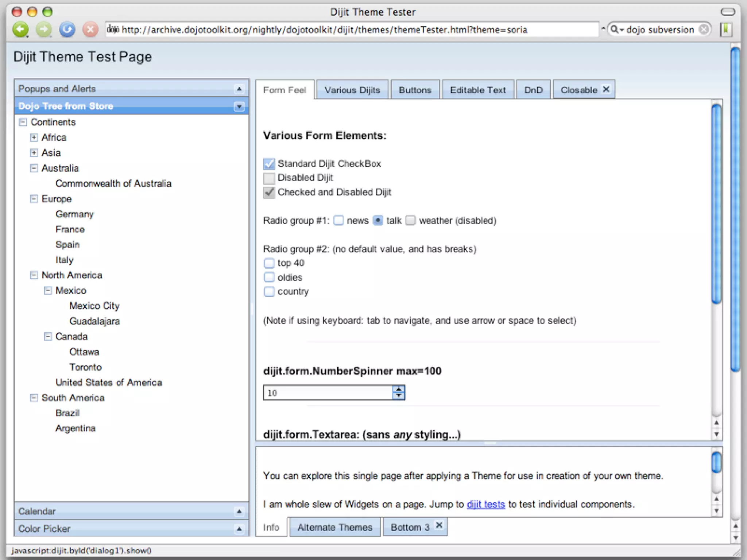The image size is (747, 560).
Task: Click the main page vertical scrollbar thumb
Action: pyautogui.click(x=735, y=210)
